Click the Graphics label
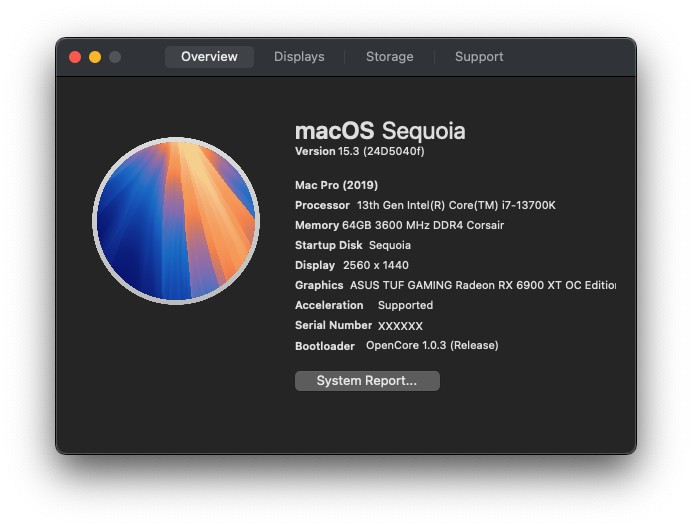The width and height of the screenshot is (692, 528). (x=319, y=285)
